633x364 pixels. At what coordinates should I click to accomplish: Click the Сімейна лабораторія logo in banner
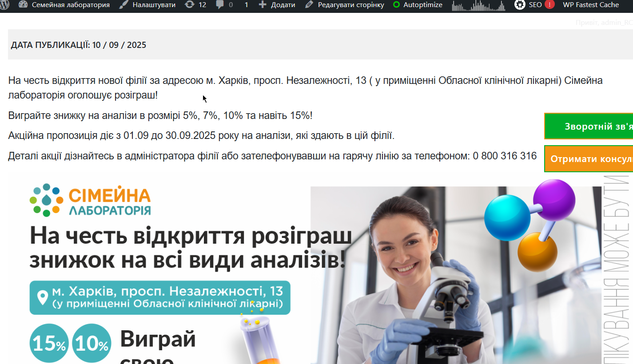[90, 200]
